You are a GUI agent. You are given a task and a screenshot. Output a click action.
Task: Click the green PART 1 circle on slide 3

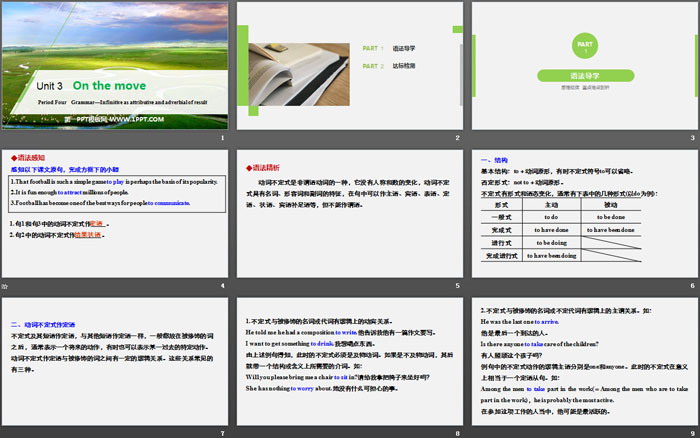pyautogui.click(x=585, y=46)
